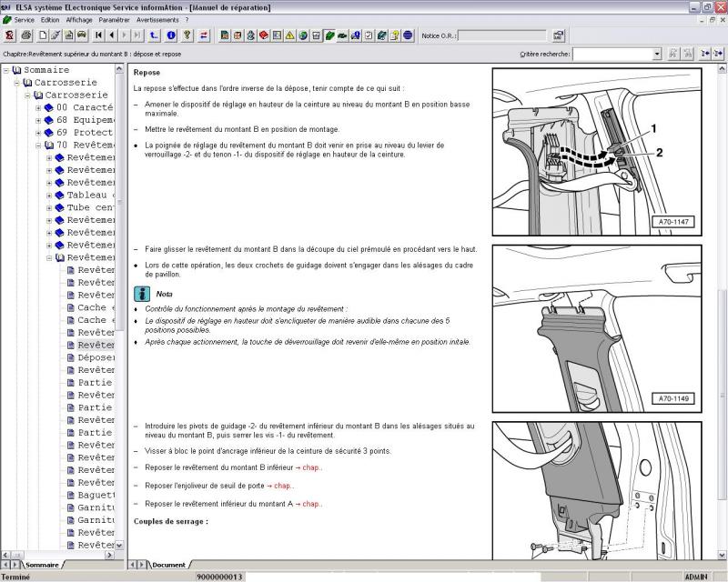This screenshot has height=582, width=728.
Task: Select the 'Baguet' tree entry
Action: click(x=96, y=496)
